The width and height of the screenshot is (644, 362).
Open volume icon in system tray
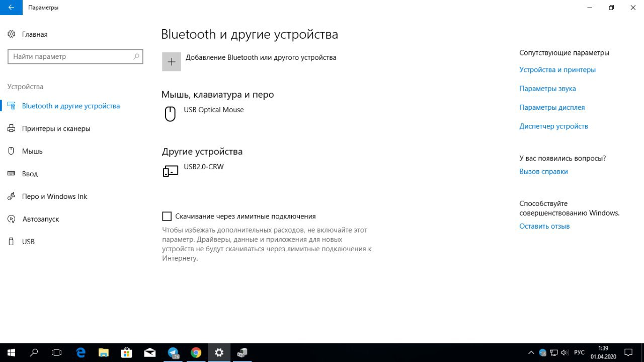pyautogui.click(x=565, y=352)
